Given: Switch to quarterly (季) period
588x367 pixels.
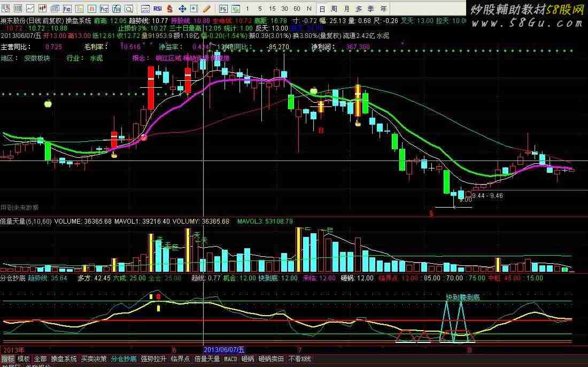Looking at the screenshot, I should point(371,9).
